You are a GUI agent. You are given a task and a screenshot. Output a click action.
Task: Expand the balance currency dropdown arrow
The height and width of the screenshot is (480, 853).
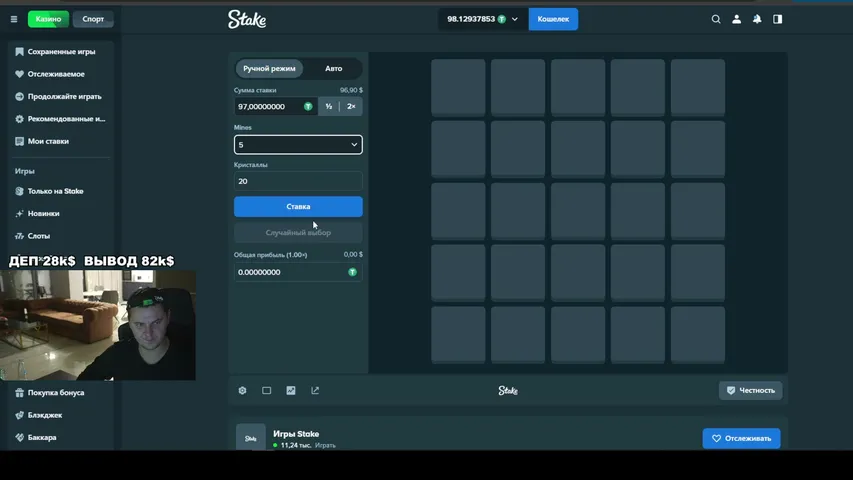tap(515, 19)
